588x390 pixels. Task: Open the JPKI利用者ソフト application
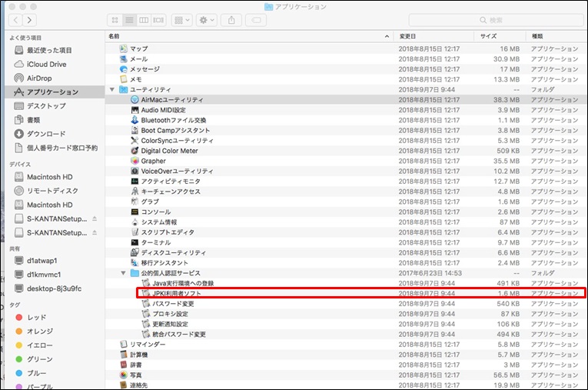point(176,293)
